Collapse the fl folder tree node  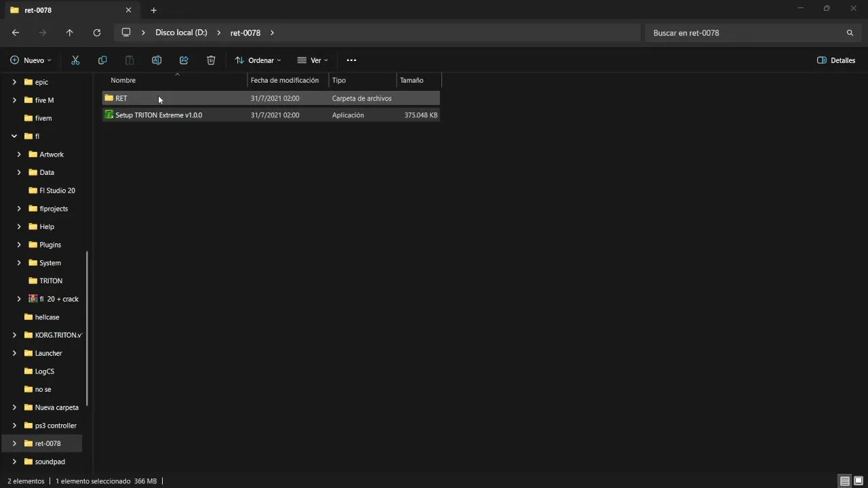14,136
